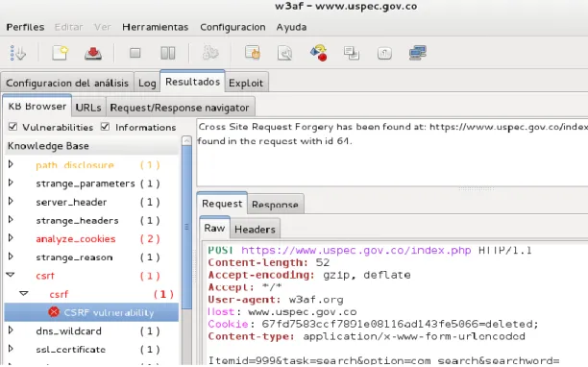The height and width of the screenshot is (367, 588).
Task: Click the index.php URL in raw request
Action: tap(355, 250)
